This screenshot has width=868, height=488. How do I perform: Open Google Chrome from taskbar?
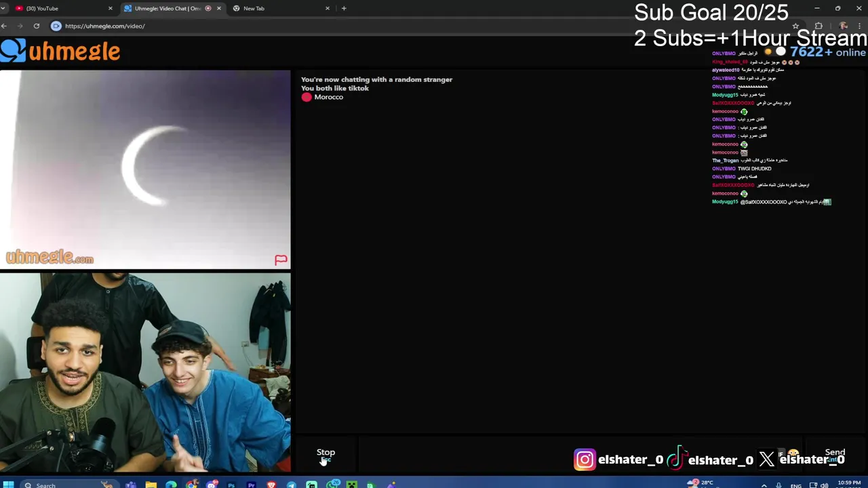click(192, 485)
